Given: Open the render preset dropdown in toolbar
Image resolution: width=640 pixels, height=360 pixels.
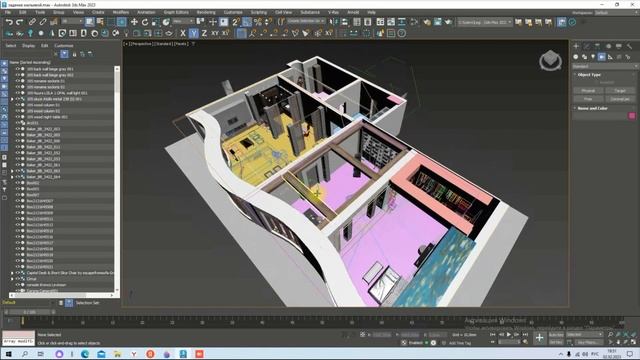Looking at the screenshot, I should (485, 22).
